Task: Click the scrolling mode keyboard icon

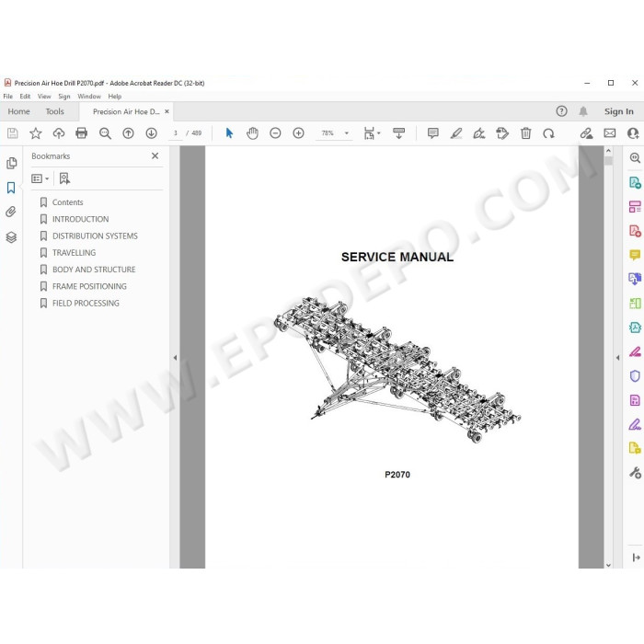Action: tap(398, 133)
